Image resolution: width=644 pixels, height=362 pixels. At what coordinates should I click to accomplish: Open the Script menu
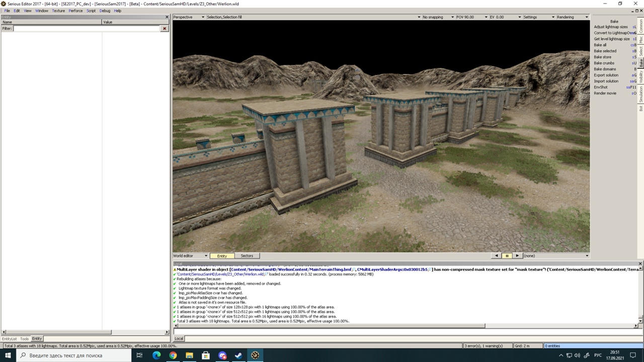click(x=91, y=11)
